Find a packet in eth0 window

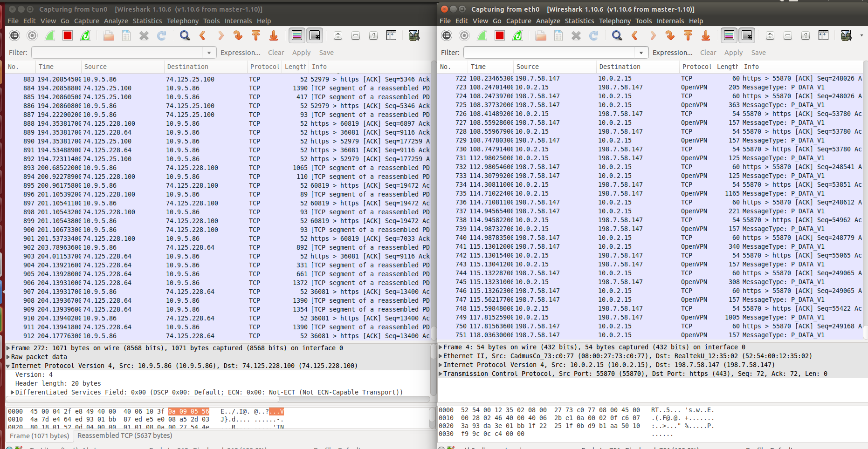point(617,35)
